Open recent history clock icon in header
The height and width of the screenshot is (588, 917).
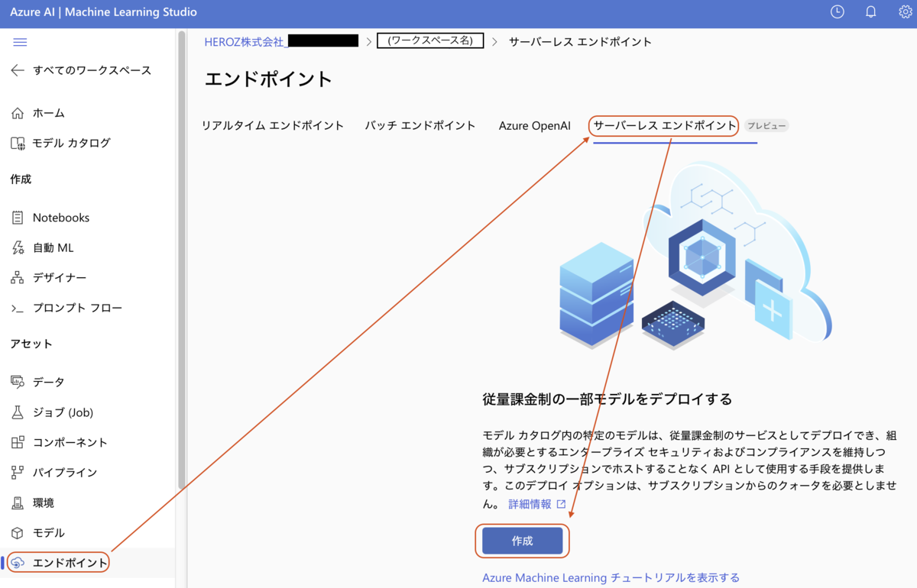pyautogui.click(x=838, y=12)
